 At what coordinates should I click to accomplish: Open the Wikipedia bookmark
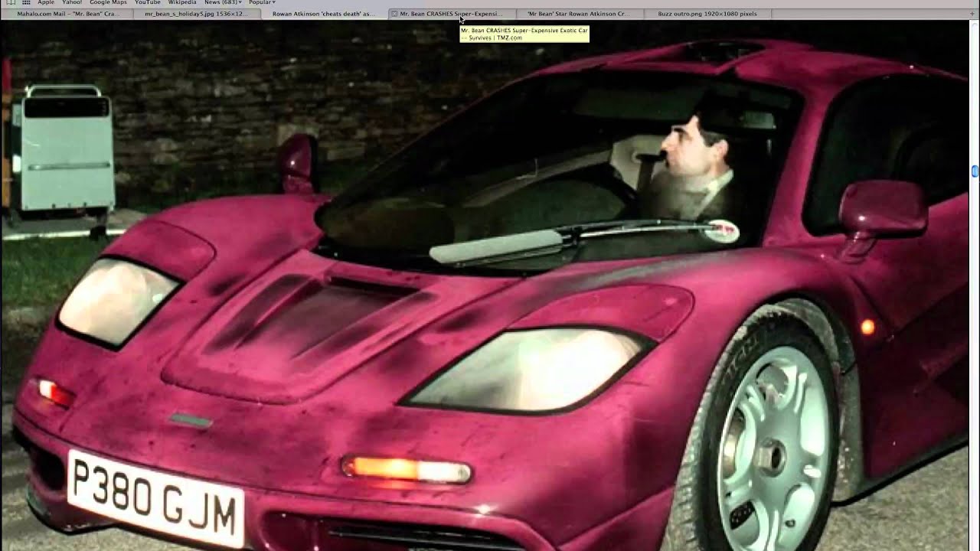point(182,2)
